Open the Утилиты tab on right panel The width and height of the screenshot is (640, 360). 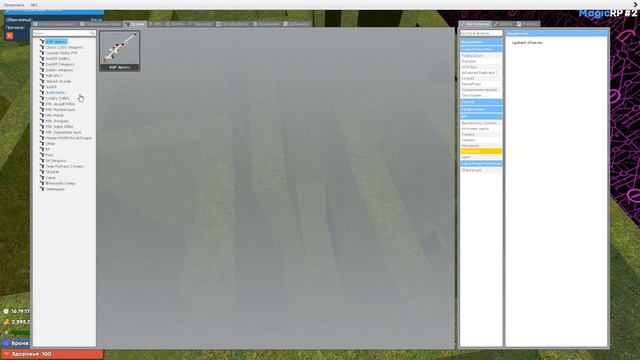click(527, 24)
